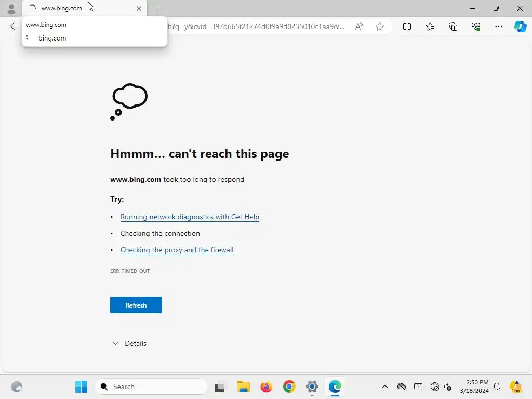Viewport: 532px width, 399px height.
Task: Launch Google Chrome from the taskbar
Action: pyautogui.click(x=289, y=387)
